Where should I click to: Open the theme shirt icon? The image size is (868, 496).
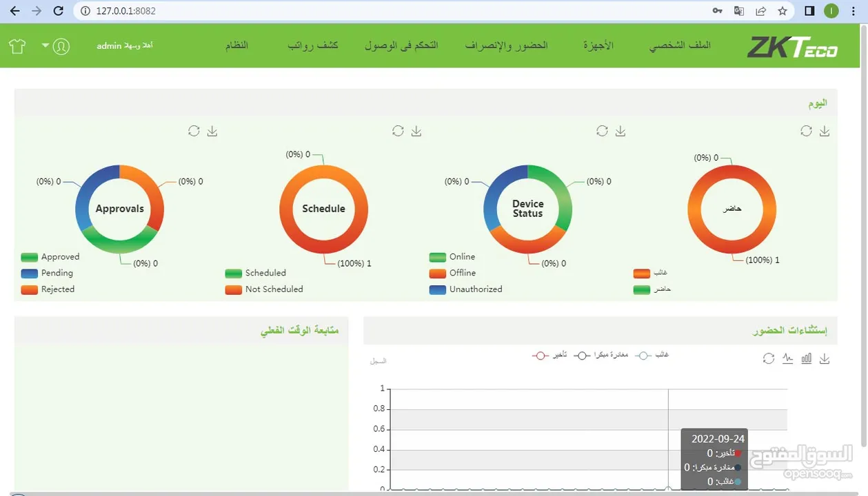click(17, 46)
